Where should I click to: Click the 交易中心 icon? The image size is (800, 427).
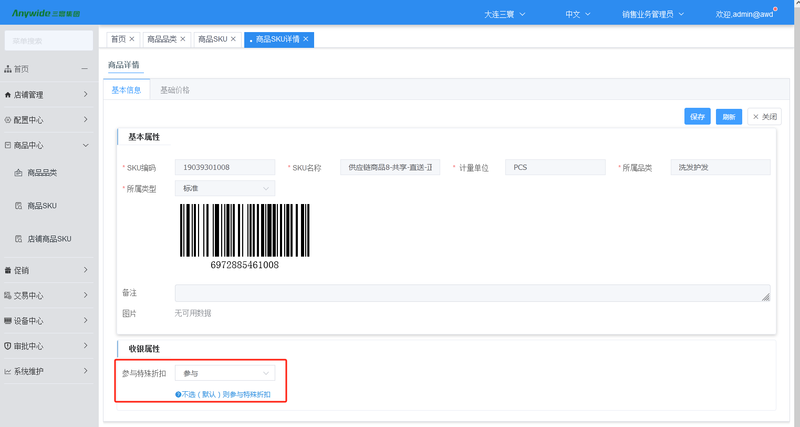[8, 295]
